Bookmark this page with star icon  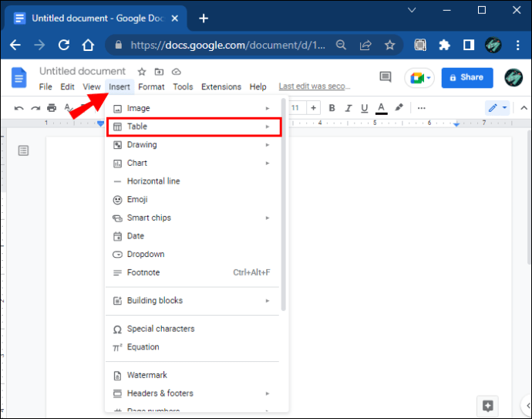(x=389, y=46)
